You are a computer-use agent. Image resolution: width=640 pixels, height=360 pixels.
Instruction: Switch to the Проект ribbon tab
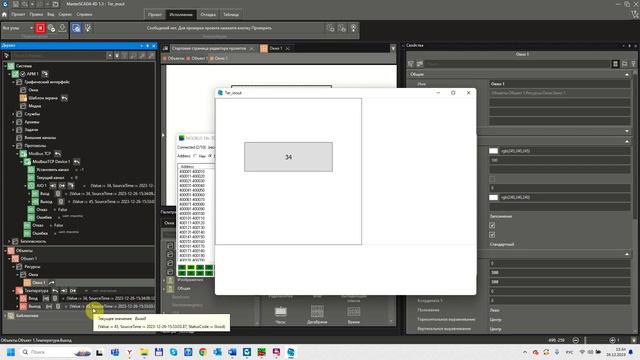[x=155, y=15]
